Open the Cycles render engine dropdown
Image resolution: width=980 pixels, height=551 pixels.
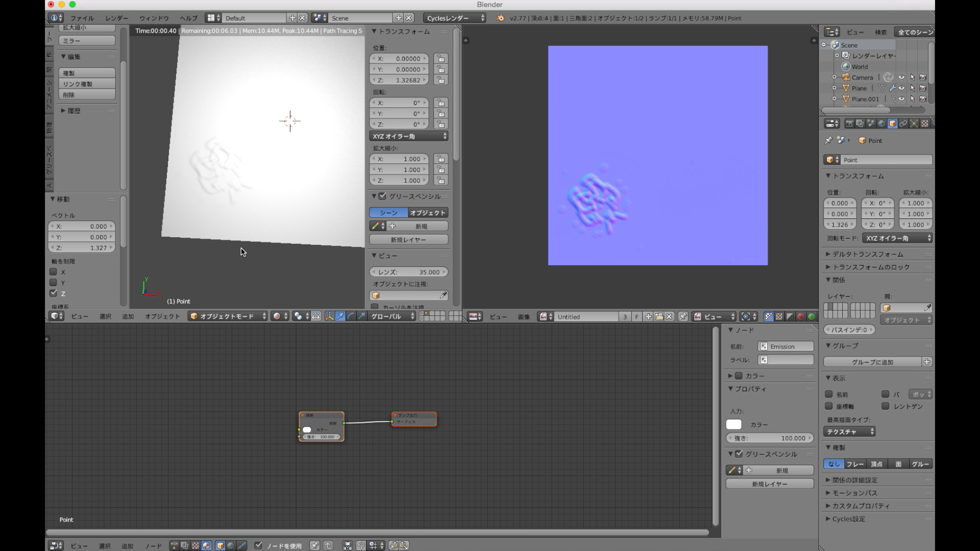454,18
